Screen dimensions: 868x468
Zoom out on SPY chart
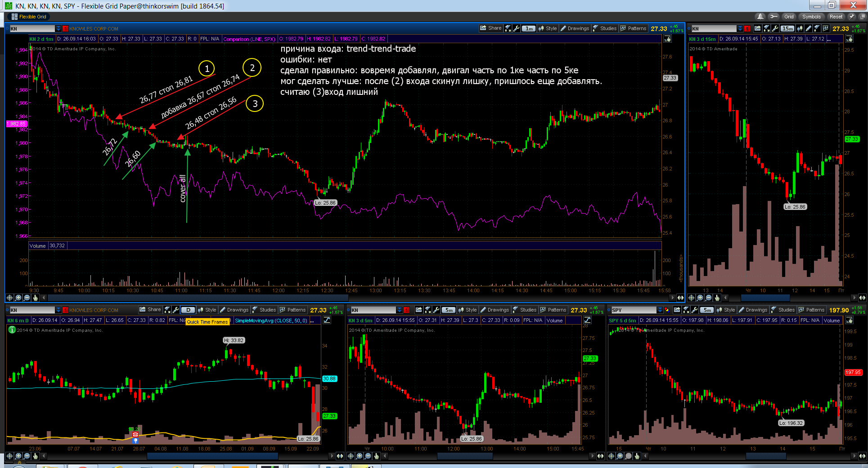pos(629,456)
